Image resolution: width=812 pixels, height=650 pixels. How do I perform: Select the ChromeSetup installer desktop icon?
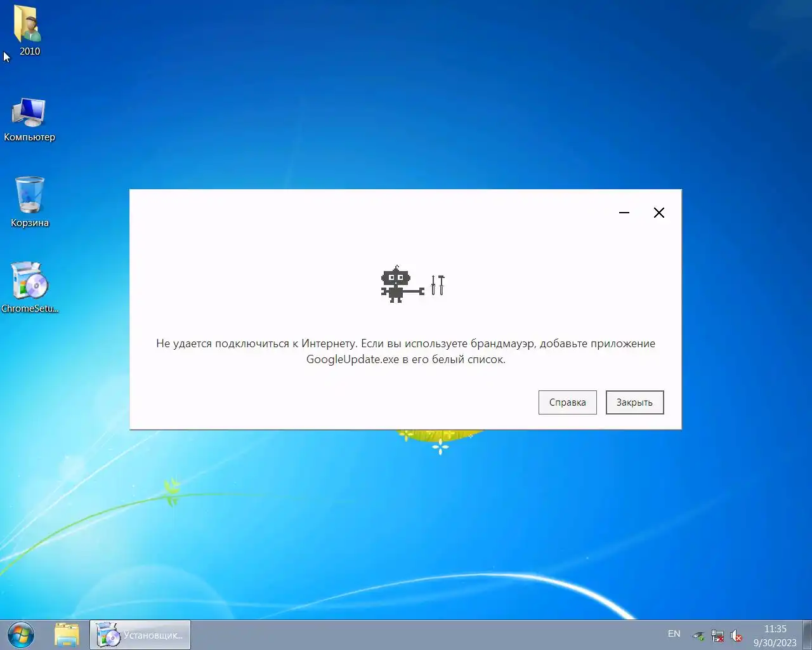pos(29,288)
